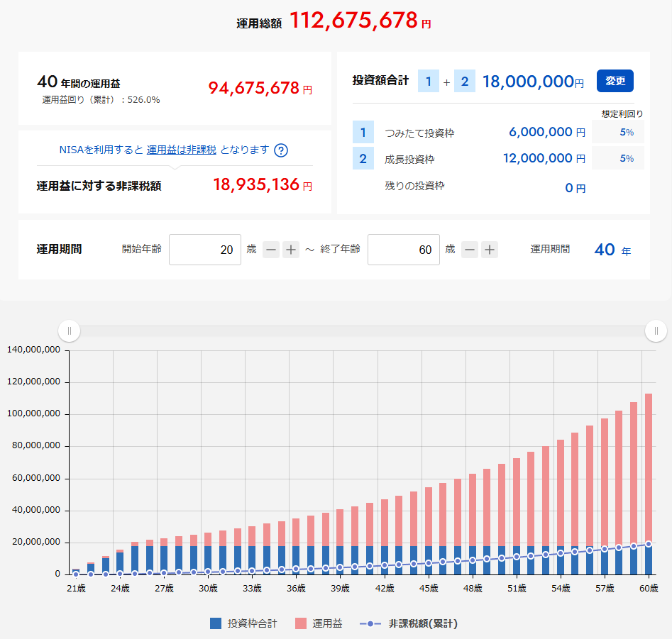The image size is (672, 639).
Task: Click the badge 1 in 投資額合計 header
Action: [428, 82]
